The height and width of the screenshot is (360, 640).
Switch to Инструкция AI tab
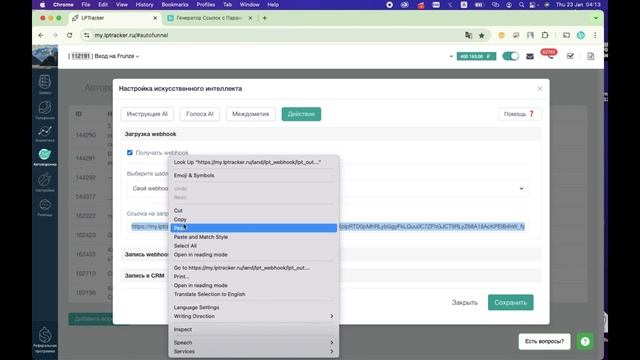click(x=147, y=114)
